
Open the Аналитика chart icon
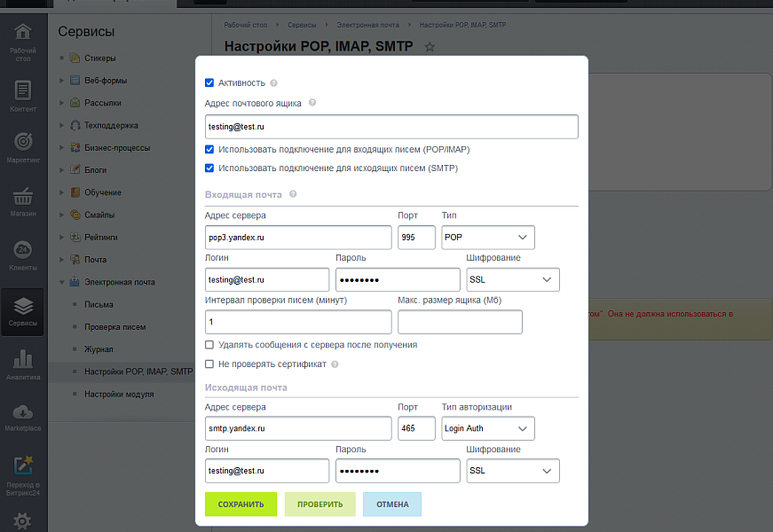[x=23, y=364]
